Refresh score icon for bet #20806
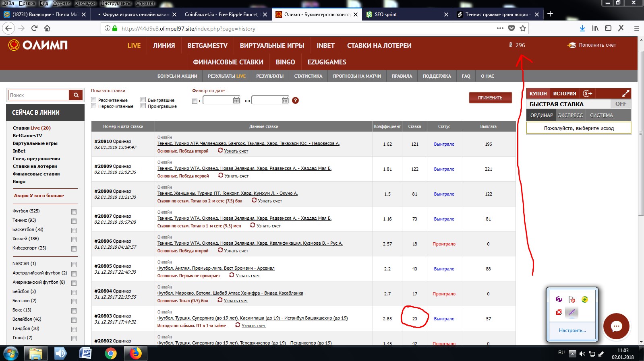The width and height of the screenshot is (644, 361). 220,250
